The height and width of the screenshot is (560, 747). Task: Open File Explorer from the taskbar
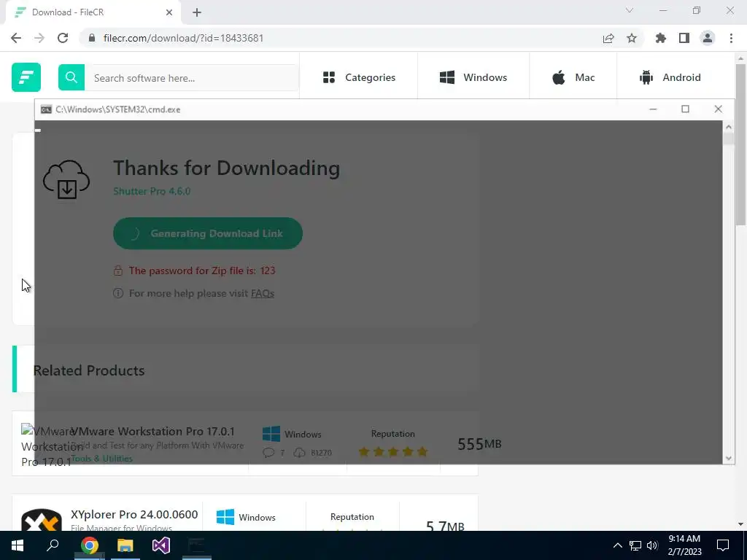[125, 545]
